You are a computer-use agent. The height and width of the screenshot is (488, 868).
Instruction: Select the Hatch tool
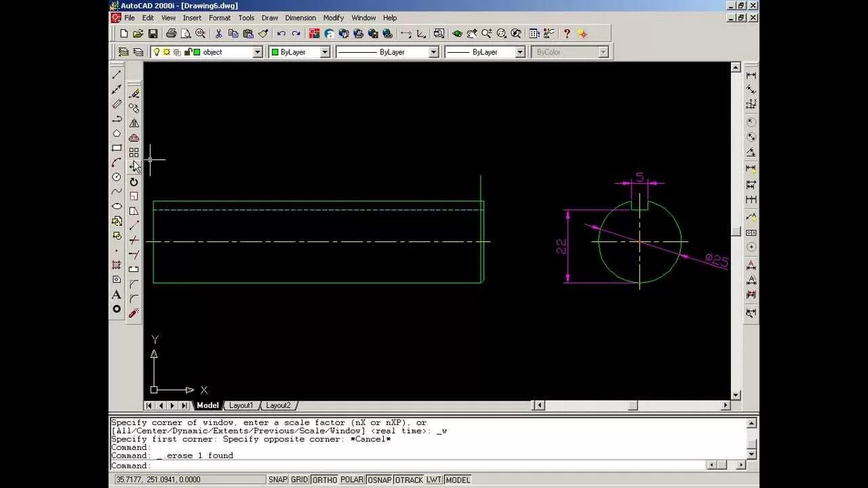(117, 265)
